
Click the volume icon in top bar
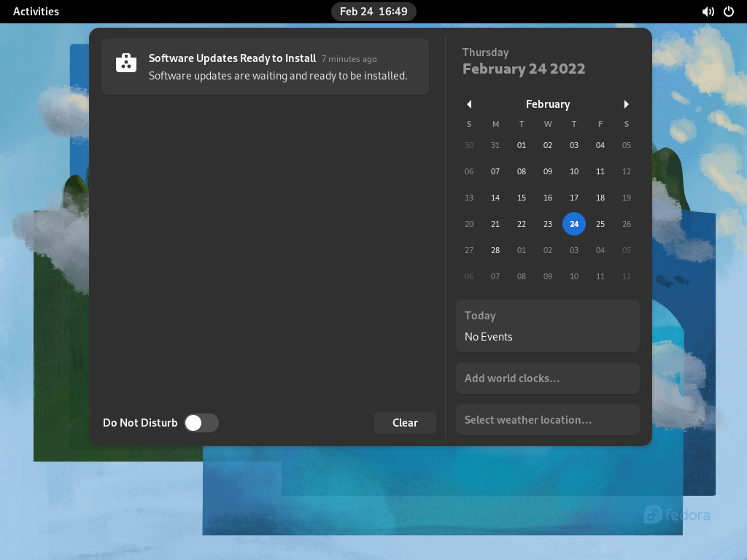pyautogui.click(x=708, y=12)
